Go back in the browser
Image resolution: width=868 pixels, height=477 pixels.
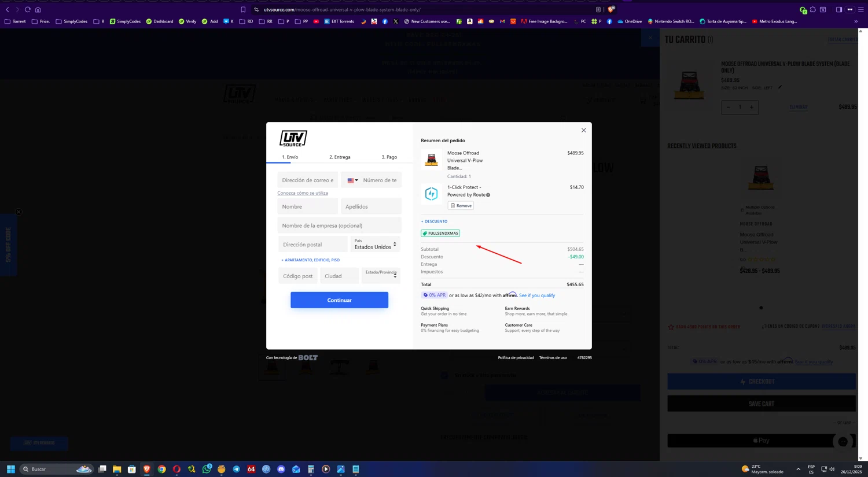coord(8,10)
